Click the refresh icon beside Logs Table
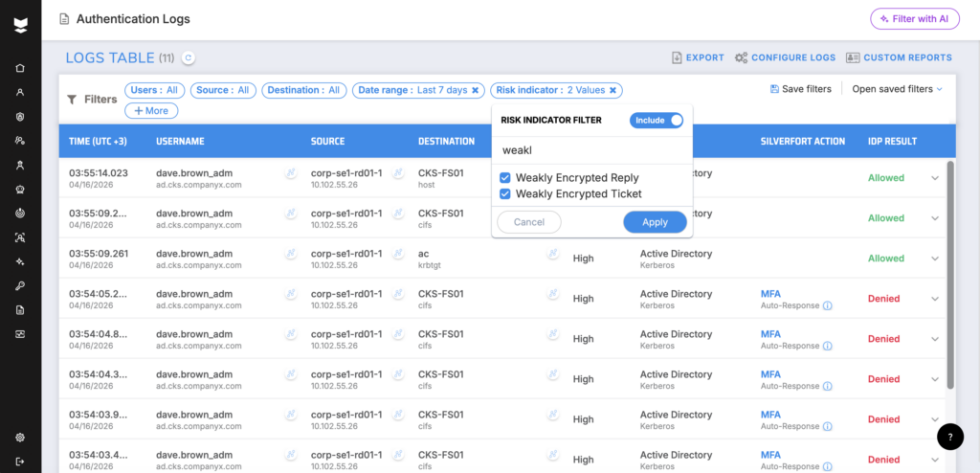Viewport: 980px width, 473px height. [x=189, y=58]
